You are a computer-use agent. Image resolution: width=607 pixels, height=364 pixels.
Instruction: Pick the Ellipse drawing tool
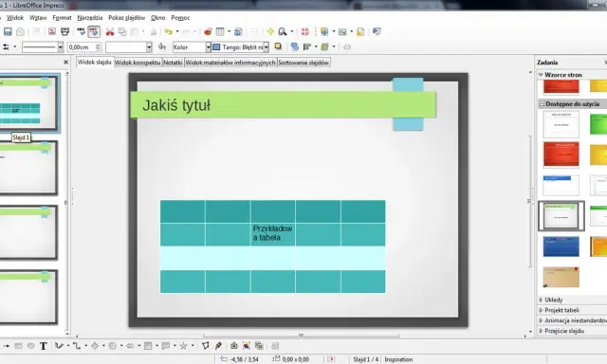pos(30,346)
